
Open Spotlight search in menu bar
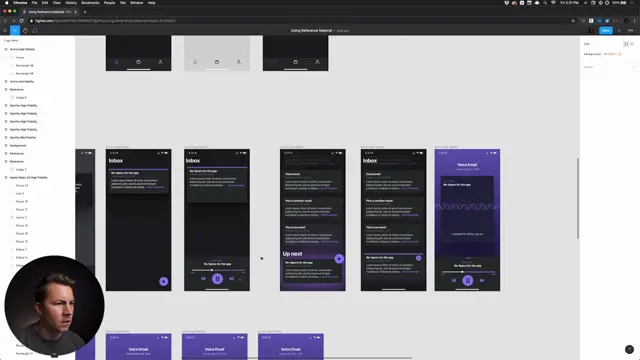[x=545, y=3]
